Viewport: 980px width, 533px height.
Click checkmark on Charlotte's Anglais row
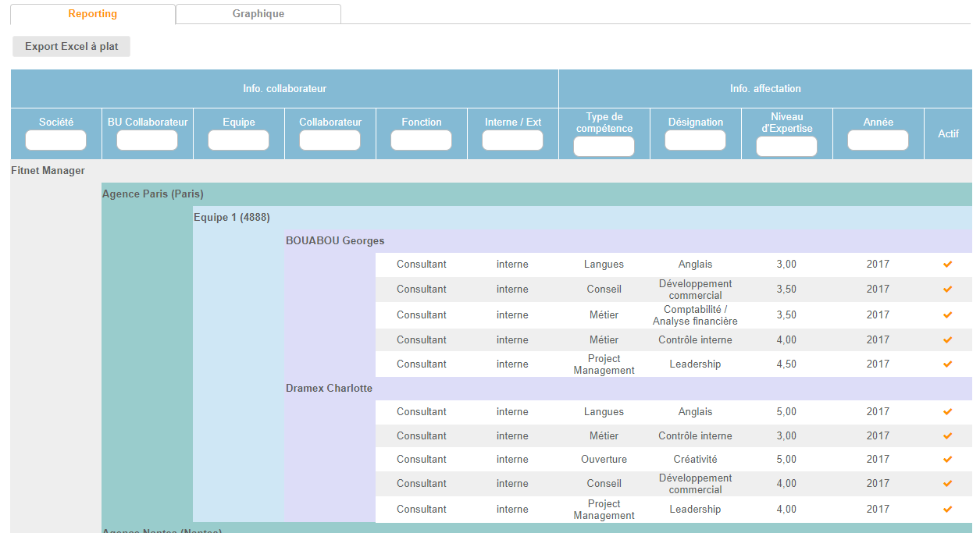[947, 412]
